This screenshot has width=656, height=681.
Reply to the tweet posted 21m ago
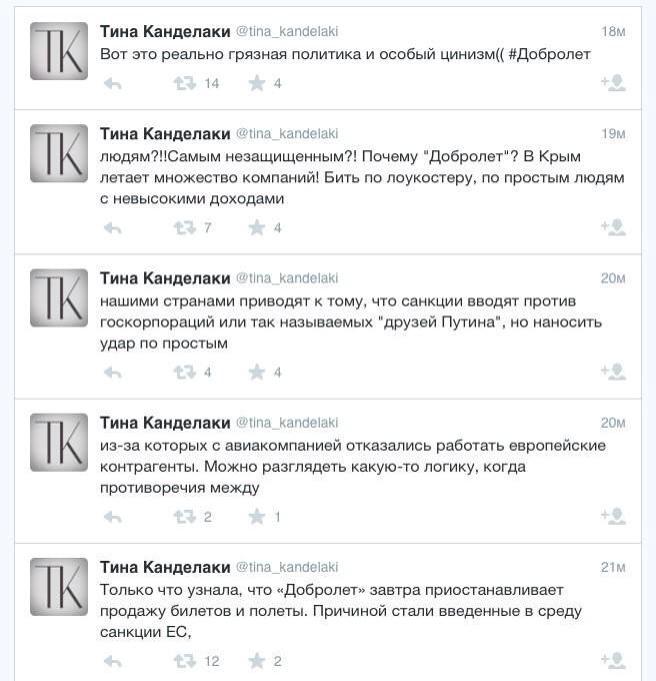point(112,661)
